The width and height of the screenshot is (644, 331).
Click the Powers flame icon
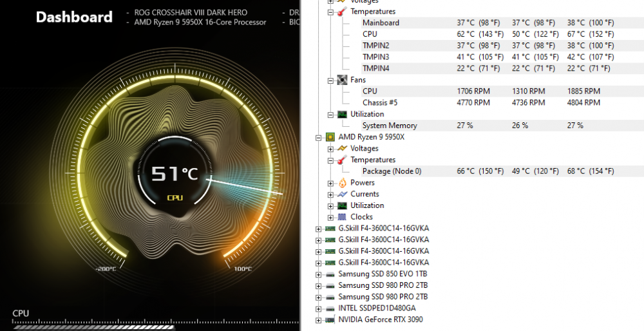(x=342, y=183)
